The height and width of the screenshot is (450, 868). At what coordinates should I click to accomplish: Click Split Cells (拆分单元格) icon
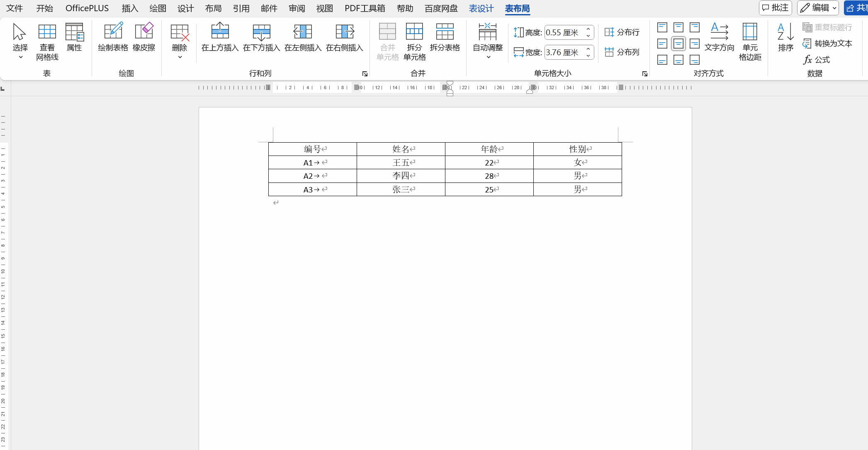pos(414,32)
